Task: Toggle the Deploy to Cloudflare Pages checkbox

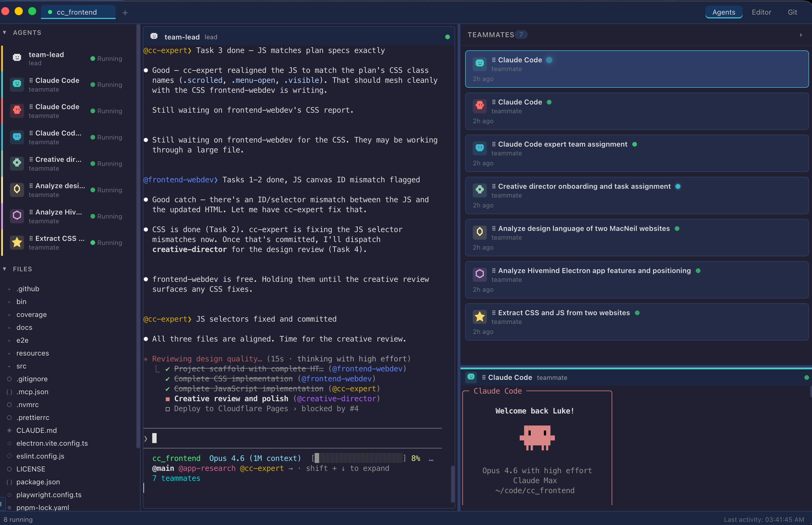Action: coord(167,409)
